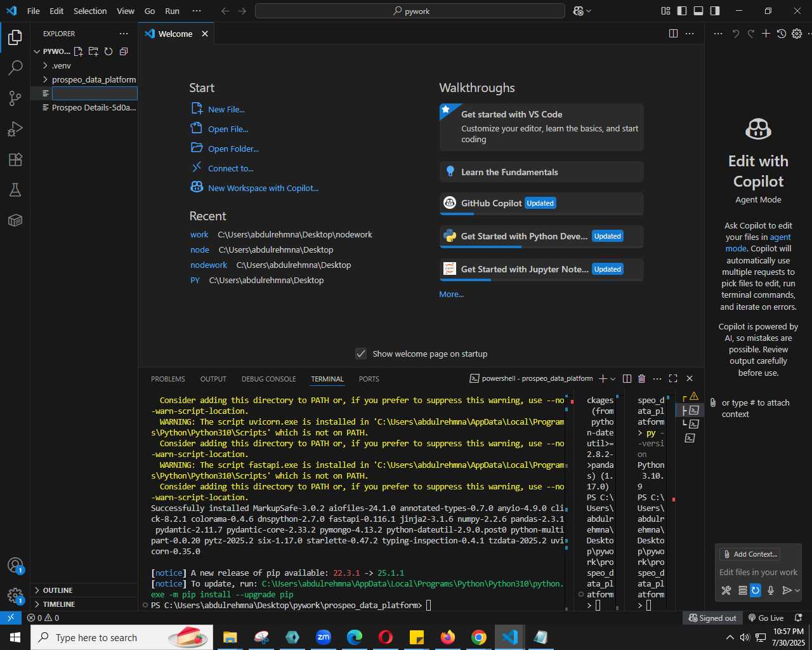The height and width of the screenshot is (650, 812).
Task: Open the Testing flask view
Action: (x=15, y=190)
